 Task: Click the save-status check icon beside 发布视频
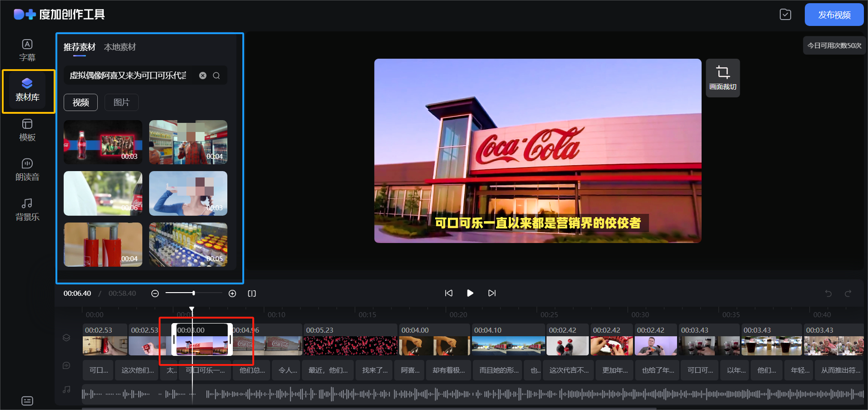(785, 15)
